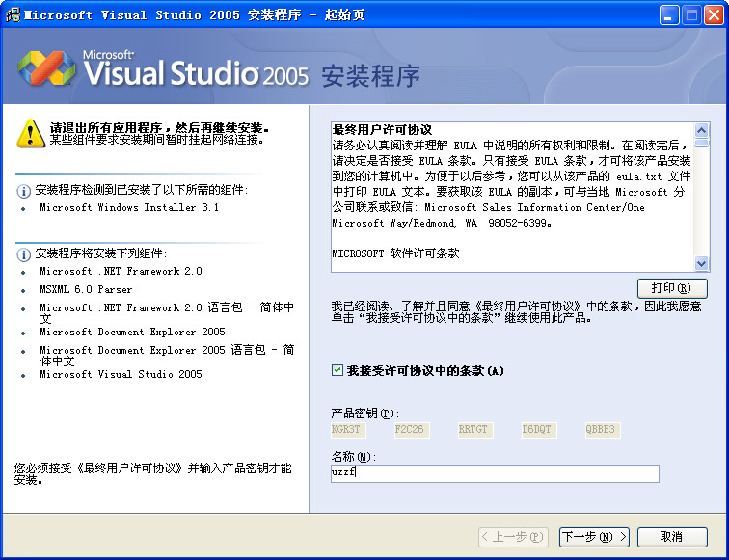Close the Visual Studio 2005 installer window
Image resolution: width=729 pixels, height=560 pixels.
coord(715,15)
